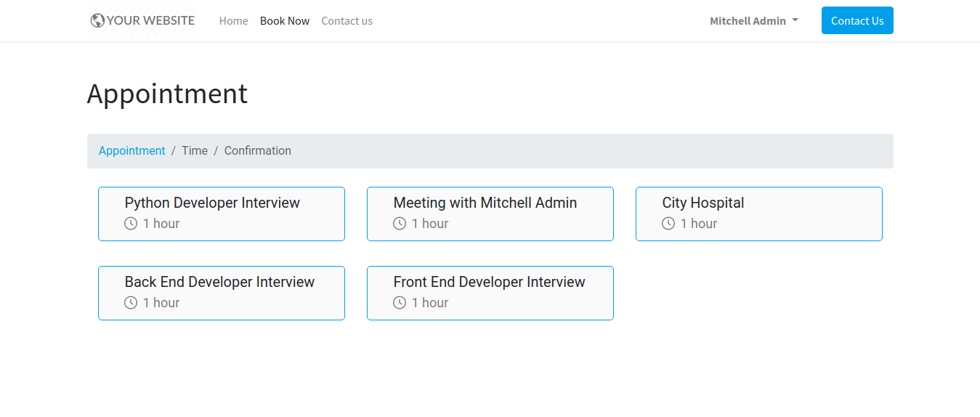Select the Meeting with Mitchell Admin title
Viewport: 980px width, 417px height.
[x=485, y=203]
